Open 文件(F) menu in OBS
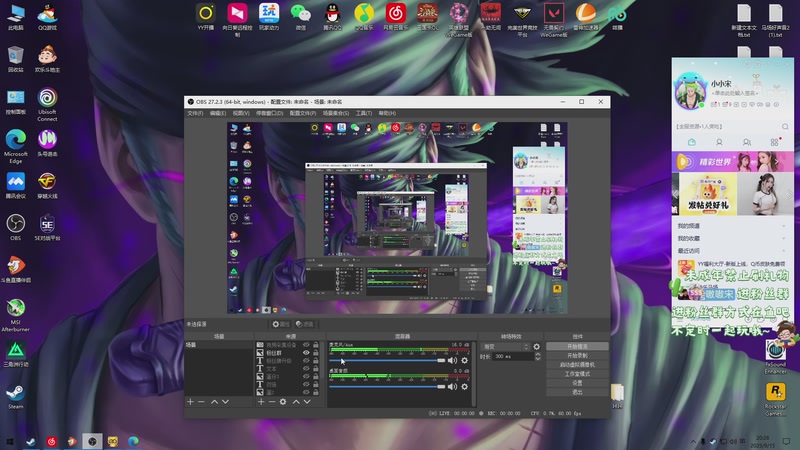This screenshot has height=450, width=800. click(x=195, y=113)
